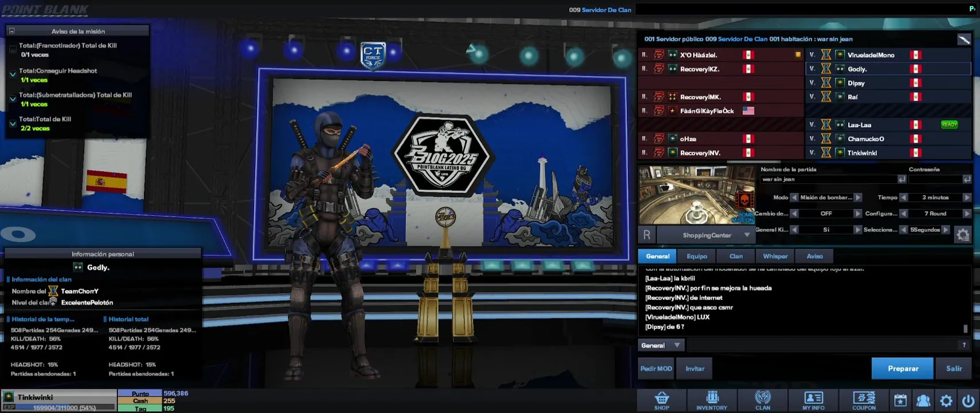
Task: Toggle the Francotirador Total de Kill mission checkbox
Action: (13, 50)
